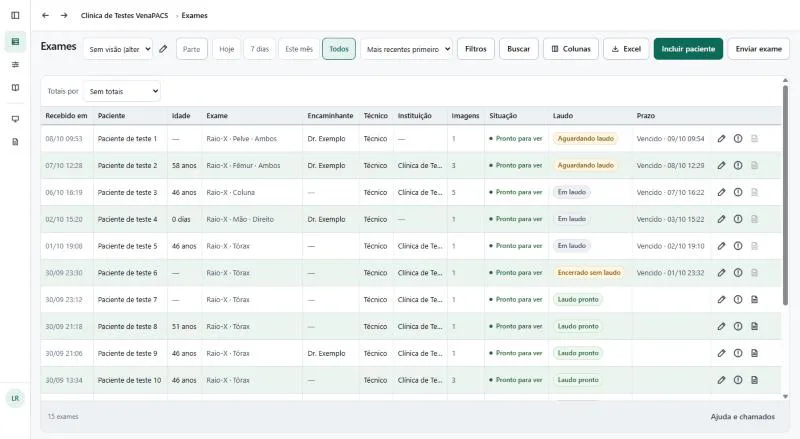Click the 'Exames' breadcrumb item
This screenshot has height=439, width=800.
[x=194, y=15]
